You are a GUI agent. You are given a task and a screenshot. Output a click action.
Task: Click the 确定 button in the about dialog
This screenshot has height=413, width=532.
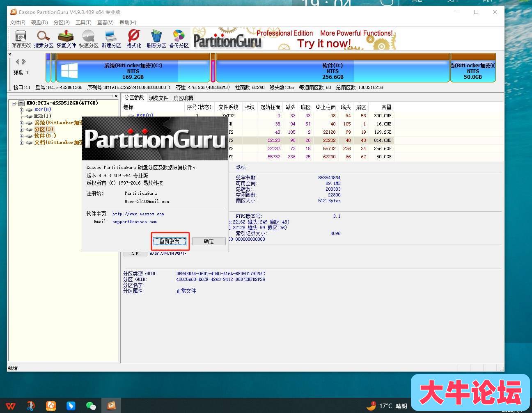pyautogui.click(x=209, y=241)
